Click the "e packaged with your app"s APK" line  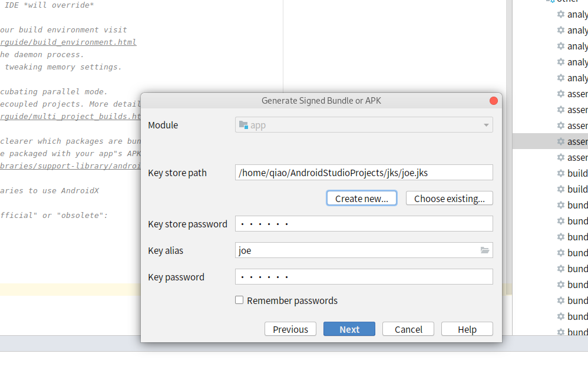[x=71, y=153]
